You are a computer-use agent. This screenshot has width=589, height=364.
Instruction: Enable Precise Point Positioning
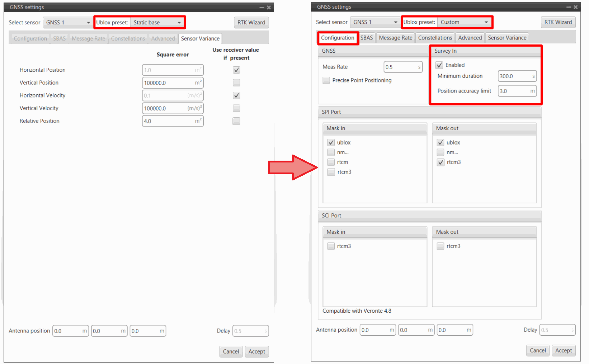326,80
